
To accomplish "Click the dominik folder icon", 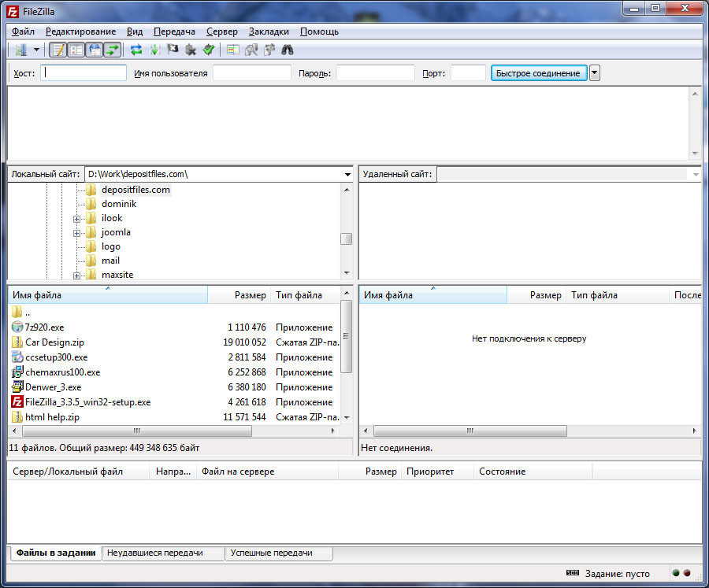I will [x=91, y=203].
